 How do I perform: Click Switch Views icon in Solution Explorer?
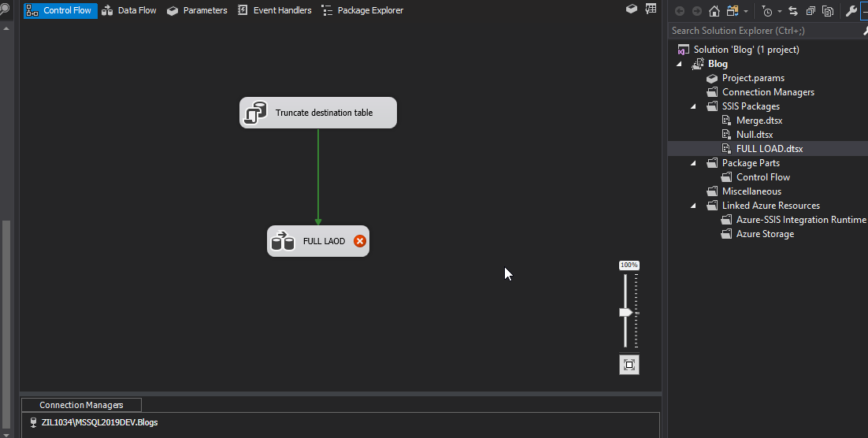733,11
